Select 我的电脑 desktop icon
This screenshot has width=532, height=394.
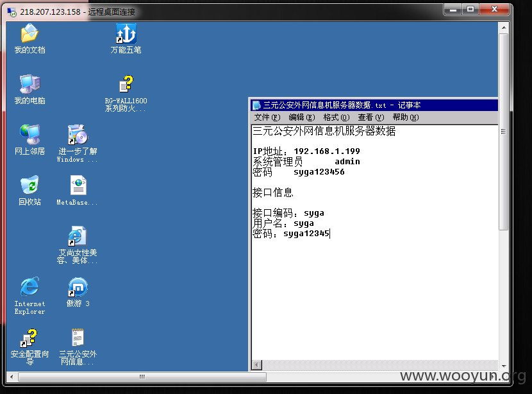[29, 90]
